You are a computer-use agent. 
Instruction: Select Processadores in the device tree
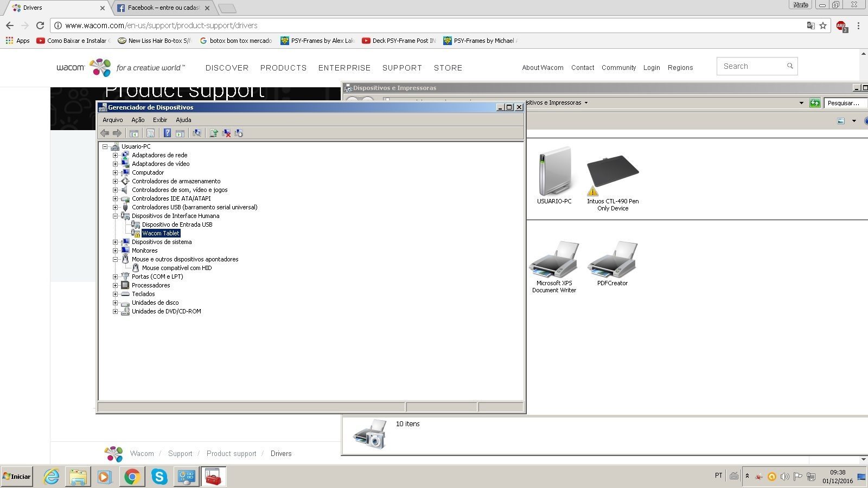pos(151,285)
